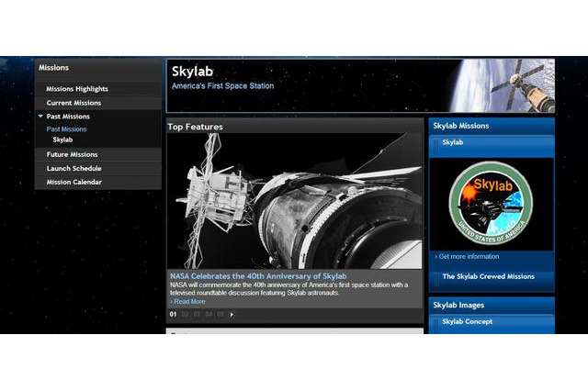Click America's First Space Station subtitle
Viewport: 588px width, 391px height.
click(x=222, y=85)
